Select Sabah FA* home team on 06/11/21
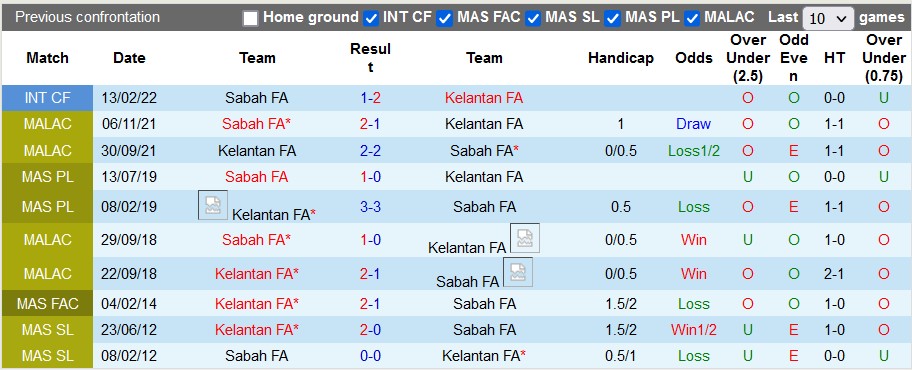This screenshot has height=370, width=912. (256, 124)
